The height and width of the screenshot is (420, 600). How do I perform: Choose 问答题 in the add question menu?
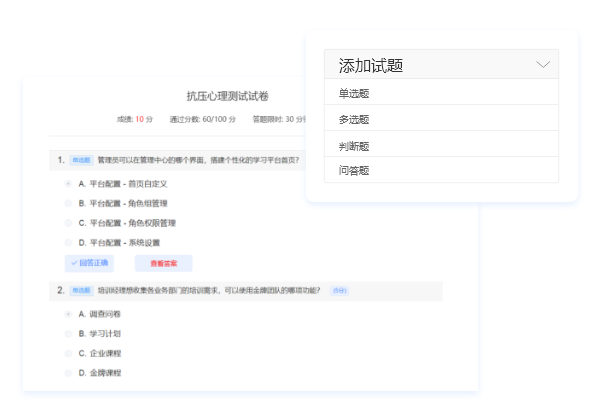355,170
